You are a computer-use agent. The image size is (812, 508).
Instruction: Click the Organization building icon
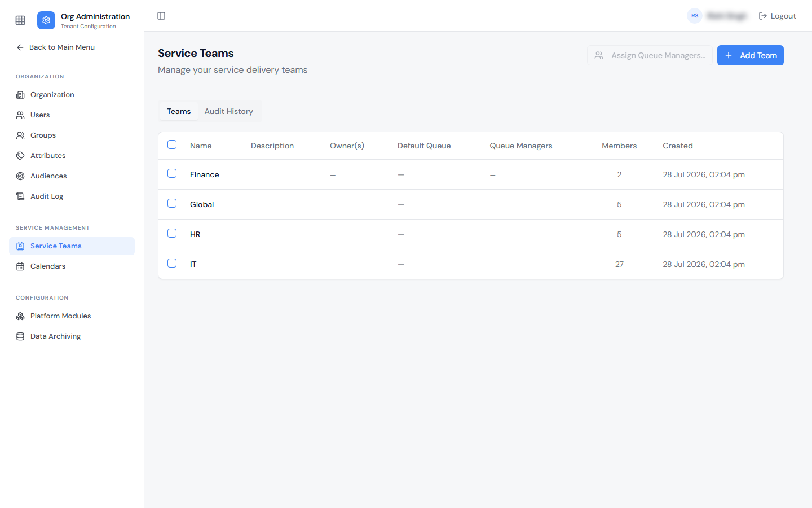[20, 95]
